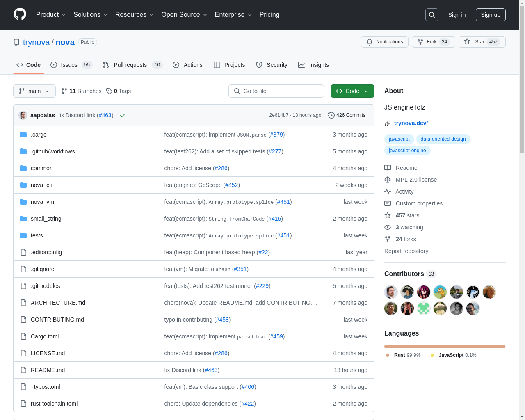This screenshot has height=420, width=525.
Task: Expand the Resources menu
Action: [135, 15]
